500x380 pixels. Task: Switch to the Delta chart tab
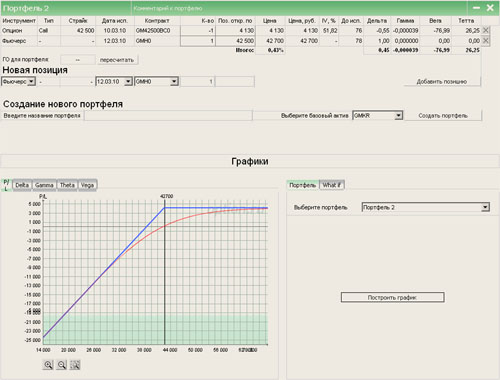pos(22,185)
